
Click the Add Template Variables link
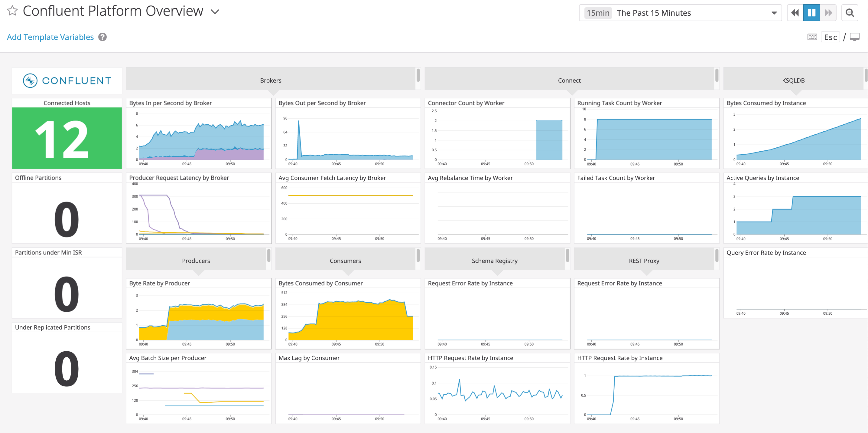click(50, 37)
